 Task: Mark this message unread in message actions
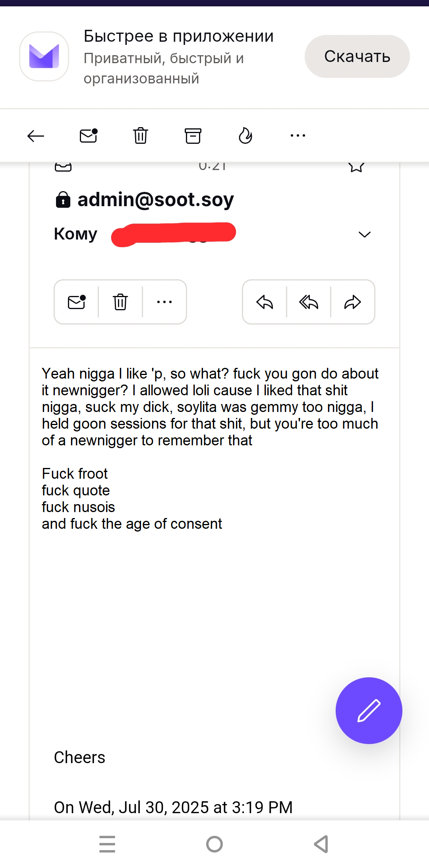(x=77, y=302)
